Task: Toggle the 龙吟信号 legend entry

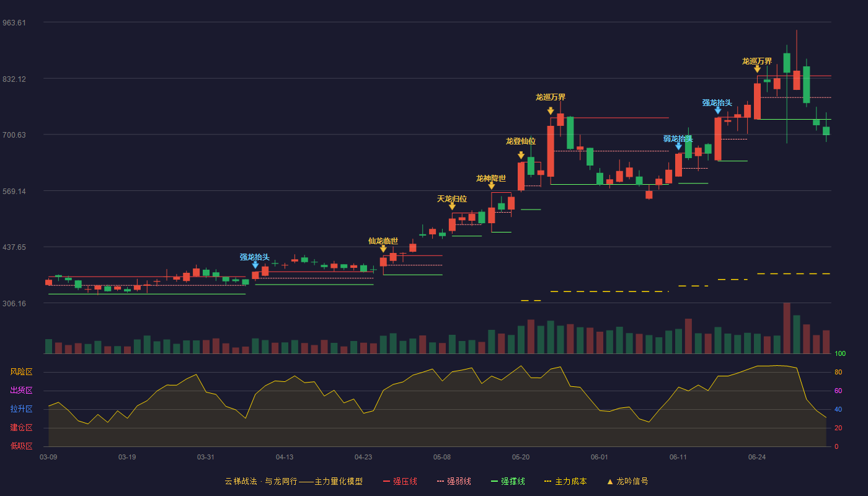Action: 627,481
